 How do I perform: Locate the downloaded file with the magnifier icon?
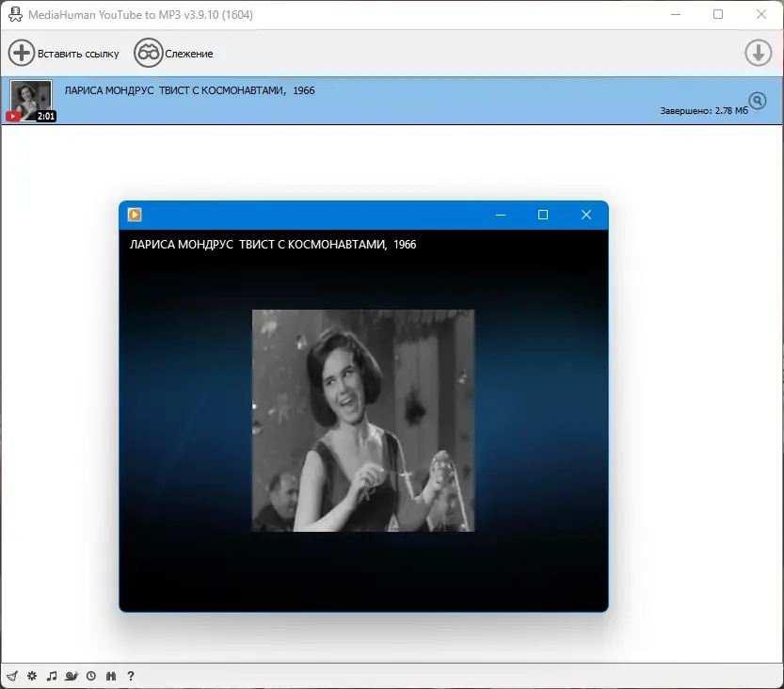pos(758,101)
